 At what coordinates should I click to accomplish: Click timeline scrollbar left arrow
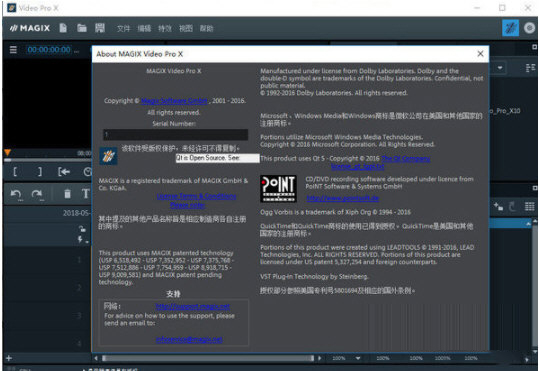pyautogui.click(x=96, y=358)
